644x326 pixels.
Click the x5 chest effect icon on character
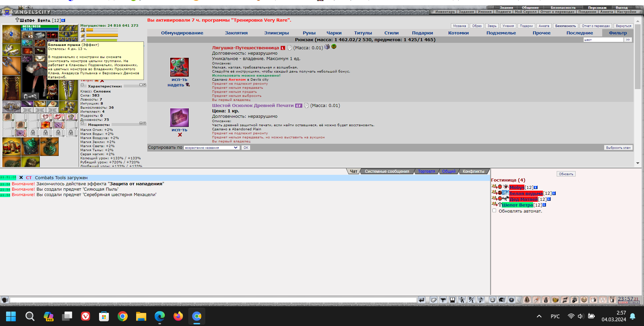pyautogui.click(x=27, y=35)
